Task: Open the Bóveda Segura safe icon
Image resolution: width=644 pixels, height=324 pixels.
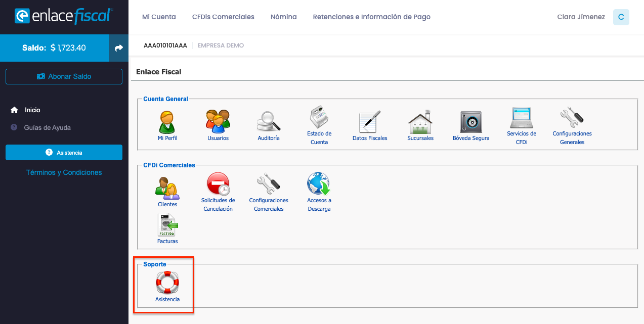Action: click(471, 122)
